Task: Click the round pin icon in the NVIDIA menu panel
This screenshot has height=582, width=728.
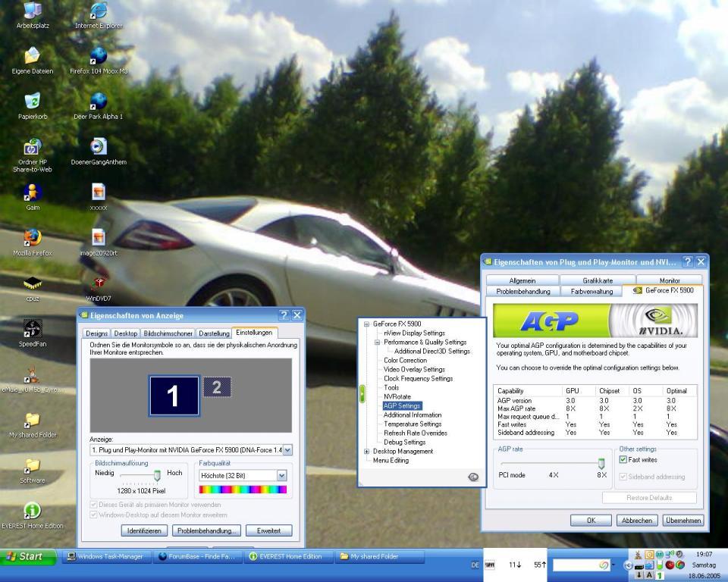Action: (x=473, y=477)
